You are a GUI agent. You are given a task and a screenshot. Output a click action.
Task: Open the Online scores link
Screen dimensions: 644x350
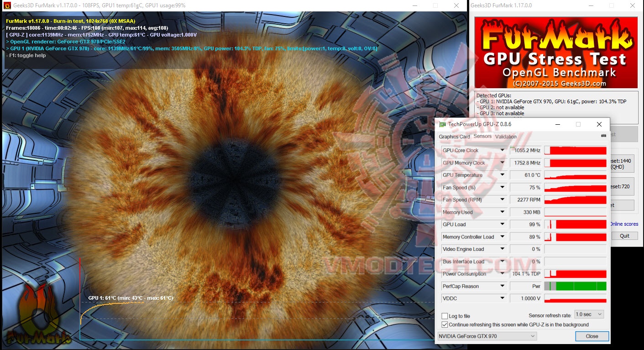(x=624, y=224)
